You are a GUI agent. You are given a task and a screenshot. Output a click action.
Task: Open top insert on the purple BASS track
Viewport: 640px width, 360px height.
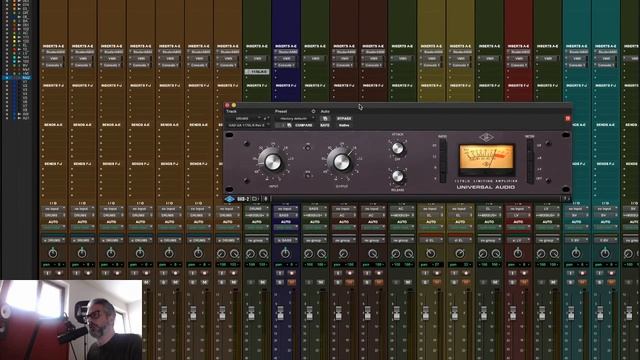286,52
